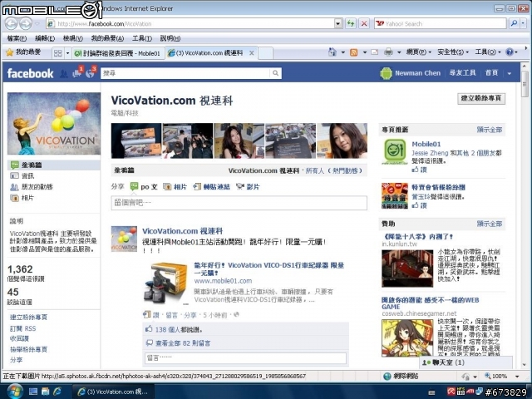532x399 pixels.
Task: Click 顯示全部 in 專頁推薦 section
Action: point(490,130)
